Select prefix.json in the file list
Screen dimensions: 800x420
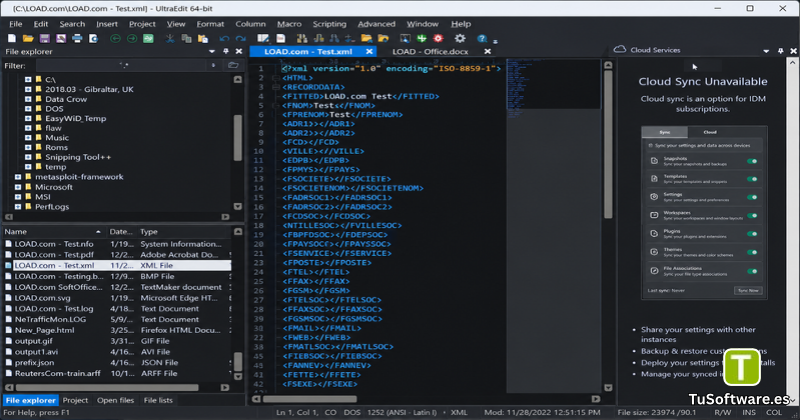pos(34,363)
